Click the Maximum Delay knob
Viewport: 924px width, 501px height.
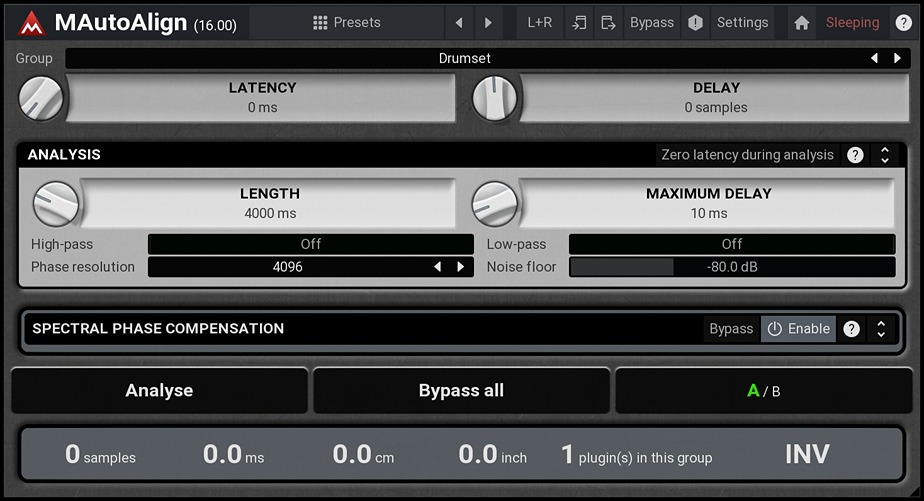click(x=495, y=204)
